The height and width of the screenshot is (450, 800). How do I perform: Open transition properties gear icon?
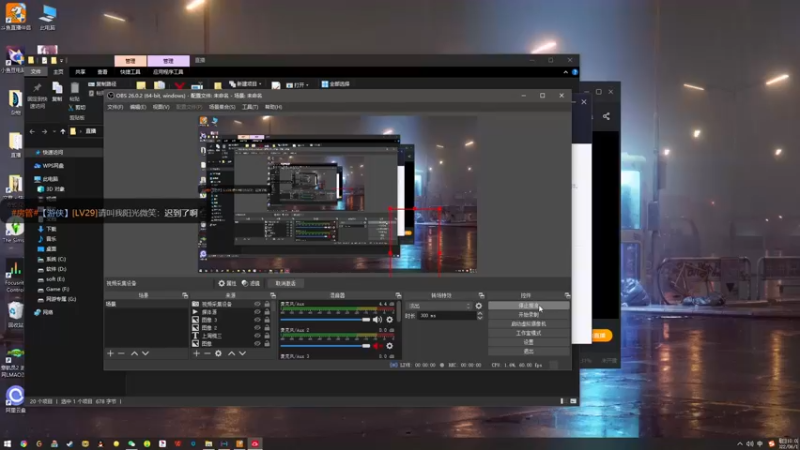pyautogui.click(x=479, y=306)
